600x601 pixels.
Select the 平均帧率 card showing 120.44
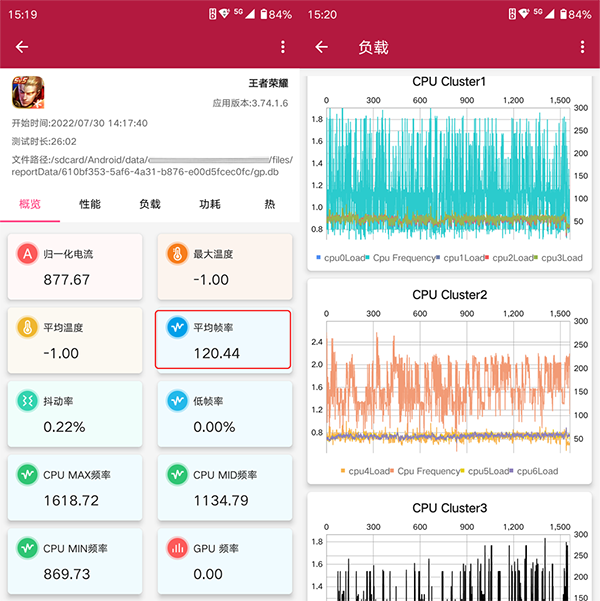coord(224,339)
